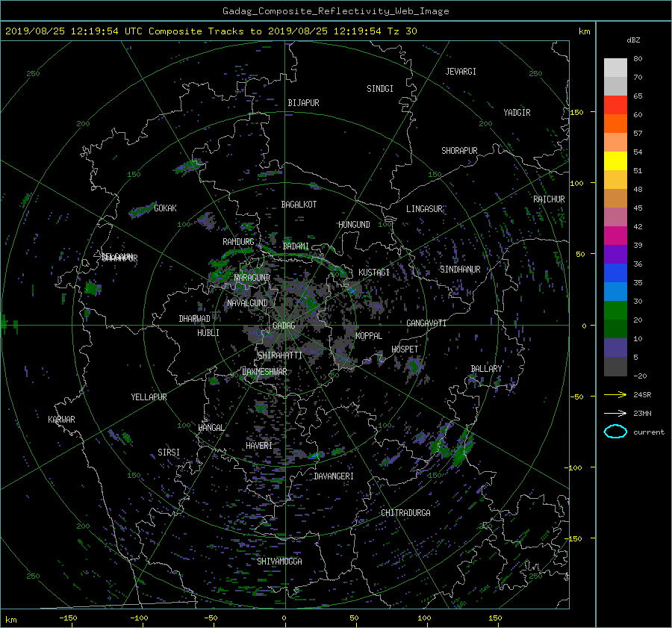This screenshot has width=672, height=628.
Task: Click the HOSPET city label
Action: point(405,349)
